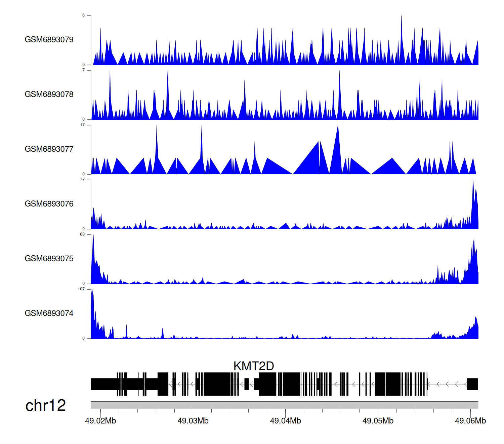Click the chr12 chromosome label
The height and width of the screenshot is (444, 504).
point(45,405)
